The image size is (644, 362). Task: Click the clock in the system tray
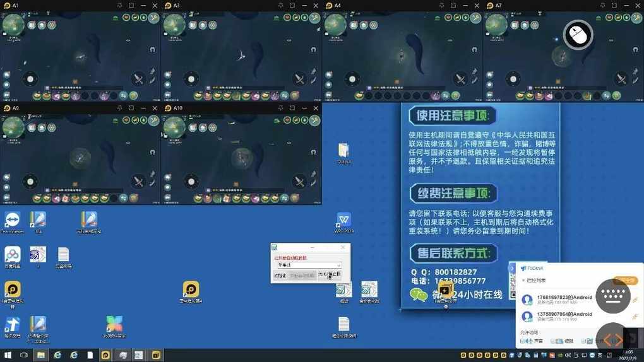(x=629, y=355)
